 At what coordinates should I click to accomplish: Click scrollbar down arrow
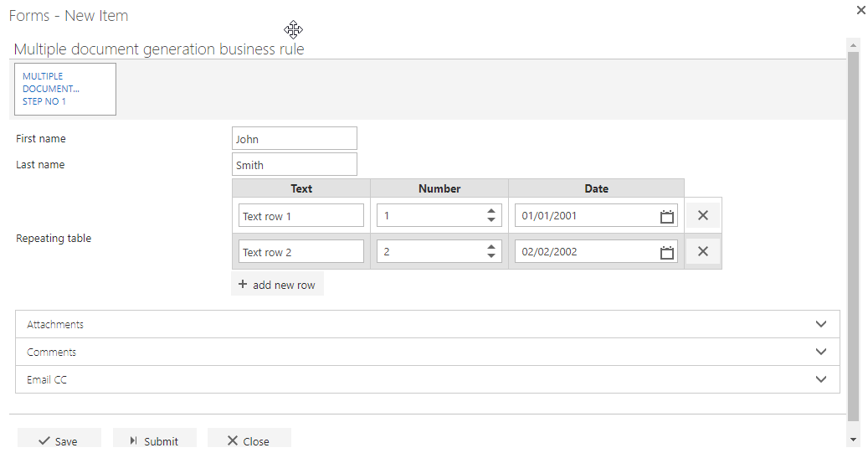(854, 440)
